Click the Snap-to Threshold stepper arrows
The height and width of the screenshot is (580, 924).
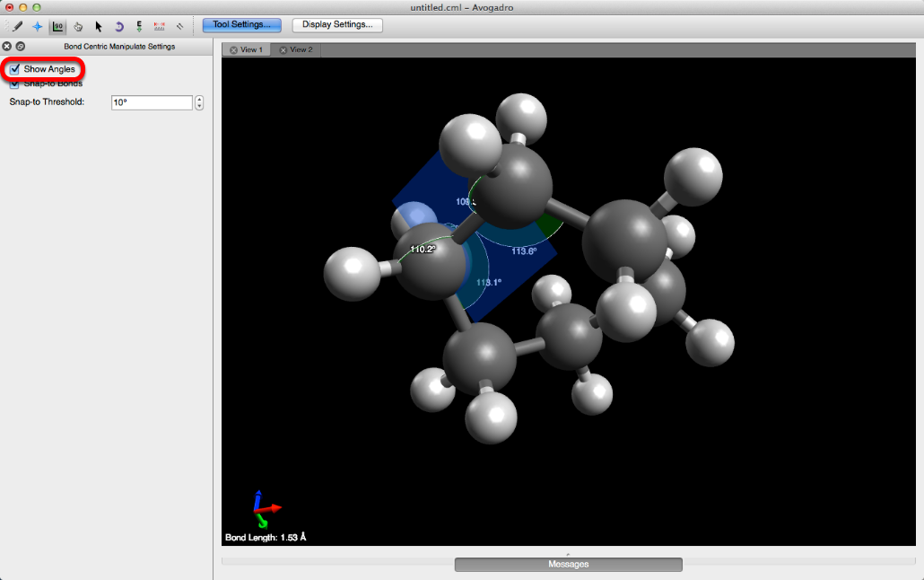199,102
